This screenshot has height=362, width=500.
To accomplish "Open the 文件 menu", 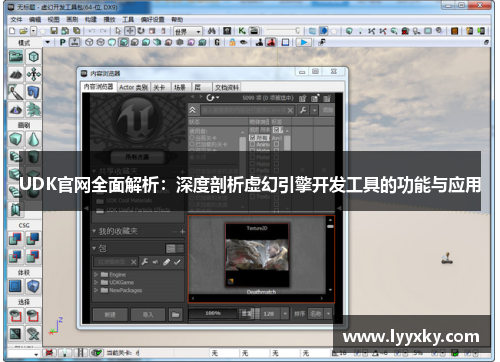I will pyautogui.click(x=16, y=20).
